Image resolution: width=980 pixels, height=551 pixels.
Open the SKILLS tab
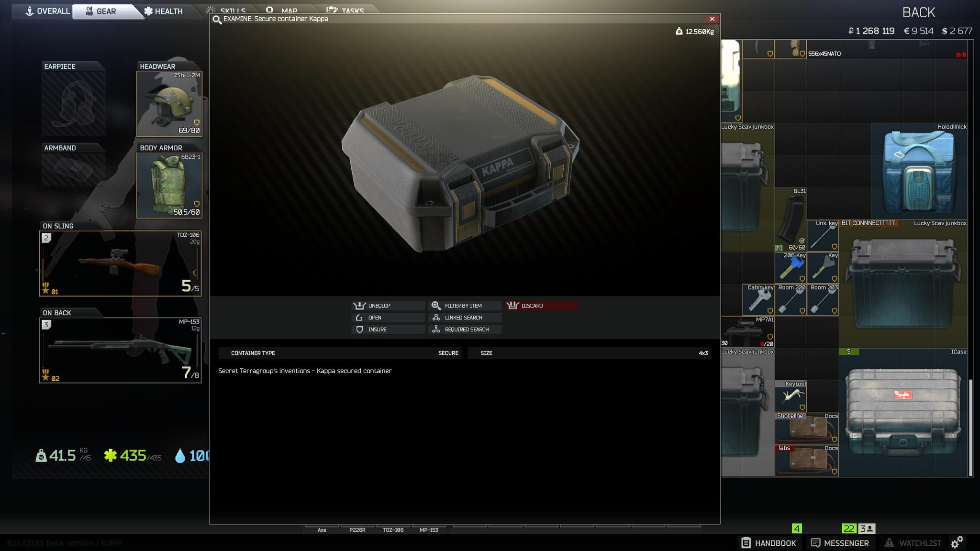point(226,10)
